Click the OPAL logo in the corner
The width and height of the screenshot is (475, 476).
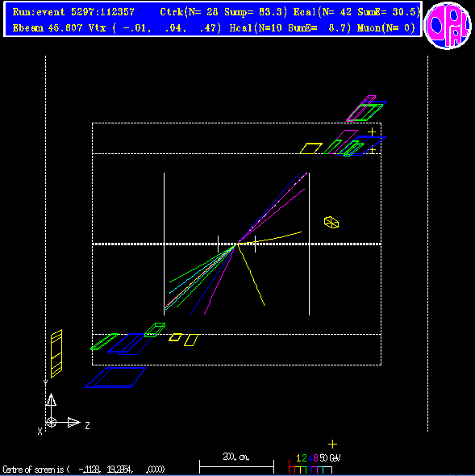click(x=448, y=26)
